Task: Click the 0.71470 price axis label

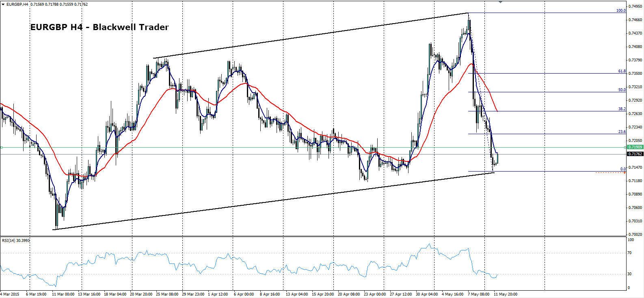Action: [x=635, y=167]
